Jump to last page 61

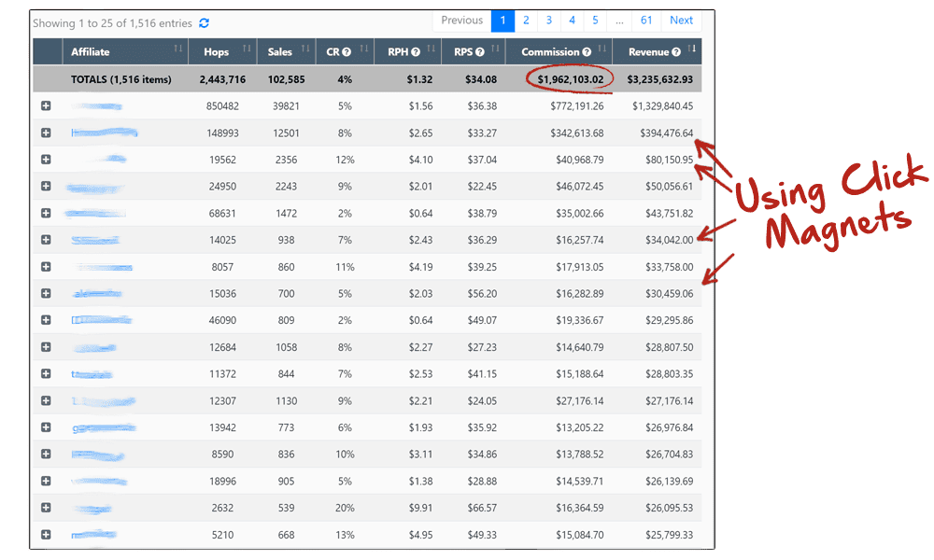[646, 21]
